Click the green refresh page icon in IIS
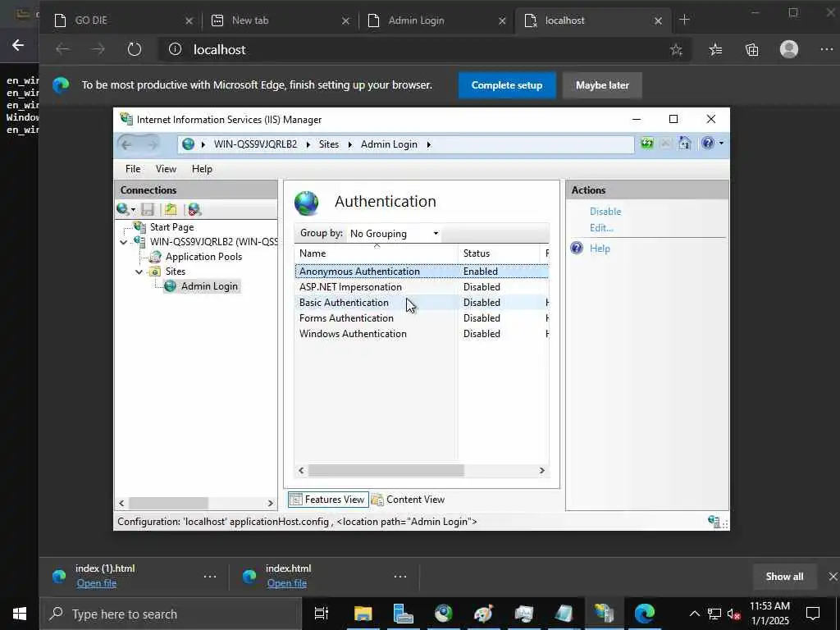 pyautogui.click(x=647, y=143)
